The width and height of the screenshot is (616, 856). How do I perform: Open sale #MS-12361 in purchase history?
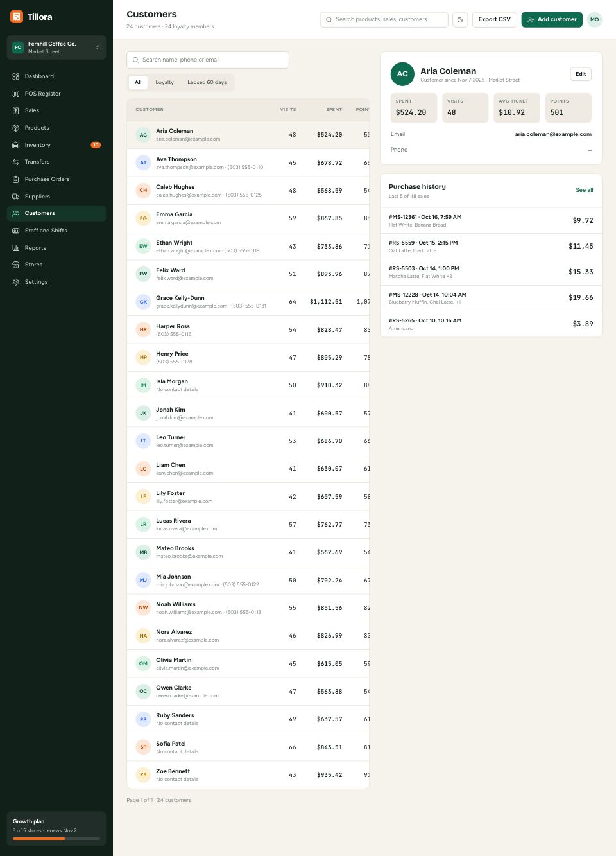pyautogui.click(x=491, y=220)
